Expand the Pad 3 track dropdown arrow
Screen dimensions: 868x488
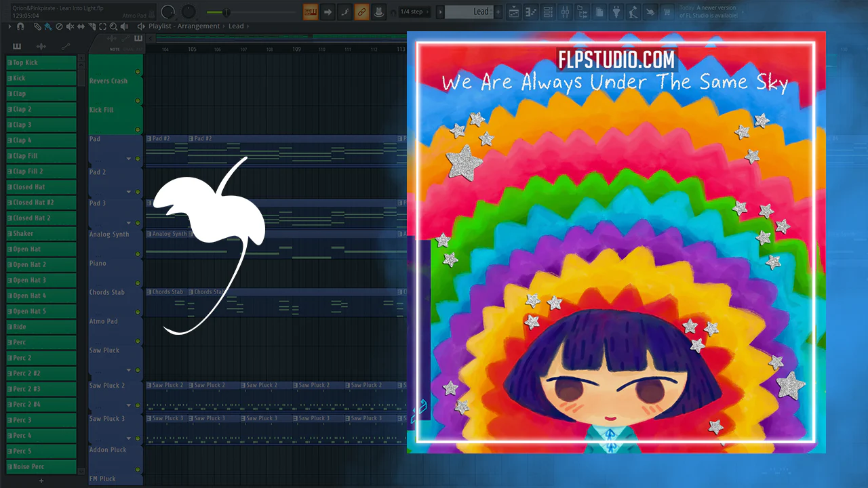[129, 223]
